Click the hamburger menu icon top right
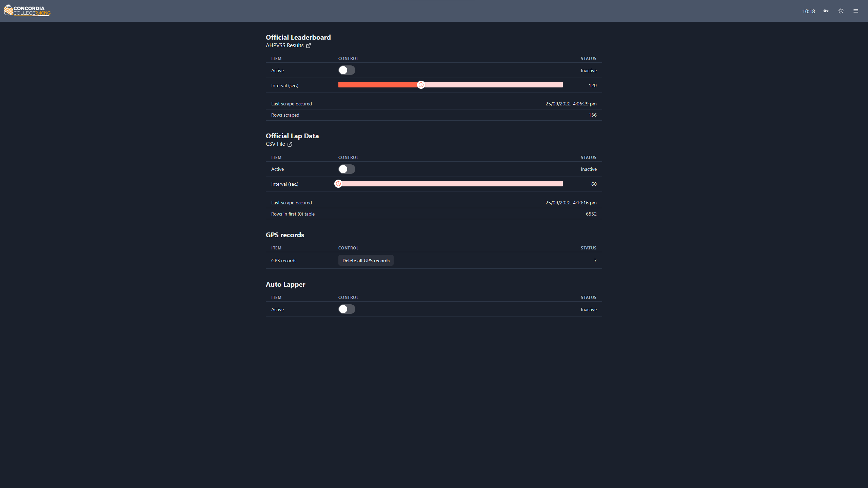868x488 pixels. 855,10
